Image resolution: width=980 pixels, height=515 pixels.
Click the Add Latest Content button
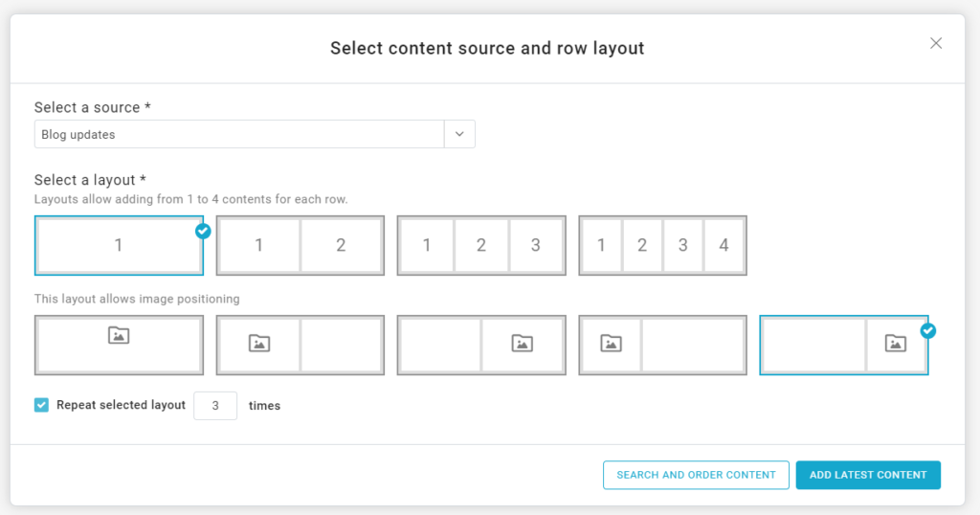(x=868, y=475)
